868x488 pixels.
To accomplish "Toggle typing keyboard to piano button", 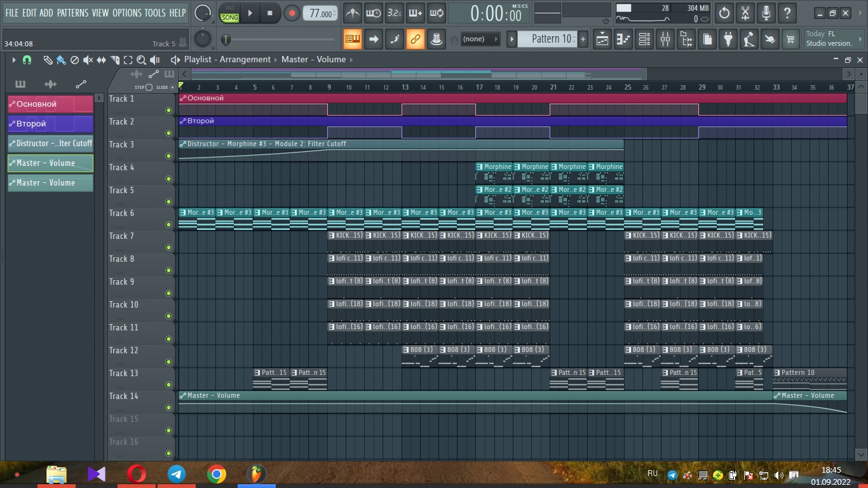I will [353, 39].
